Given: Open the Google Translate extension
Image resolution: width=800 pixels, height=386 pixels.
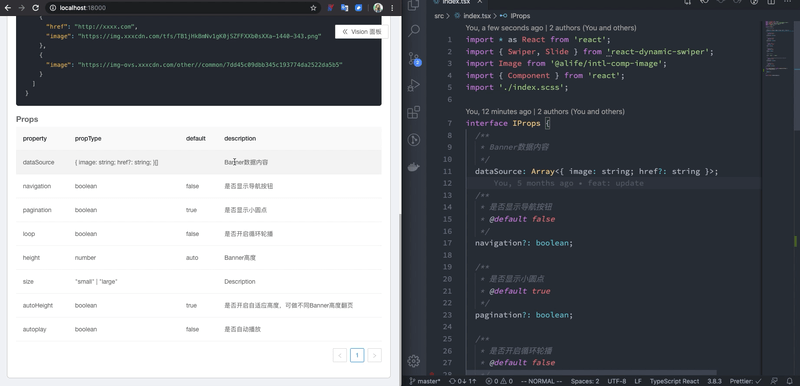Looking at the screenshot, I should click(x=344, y=8).
